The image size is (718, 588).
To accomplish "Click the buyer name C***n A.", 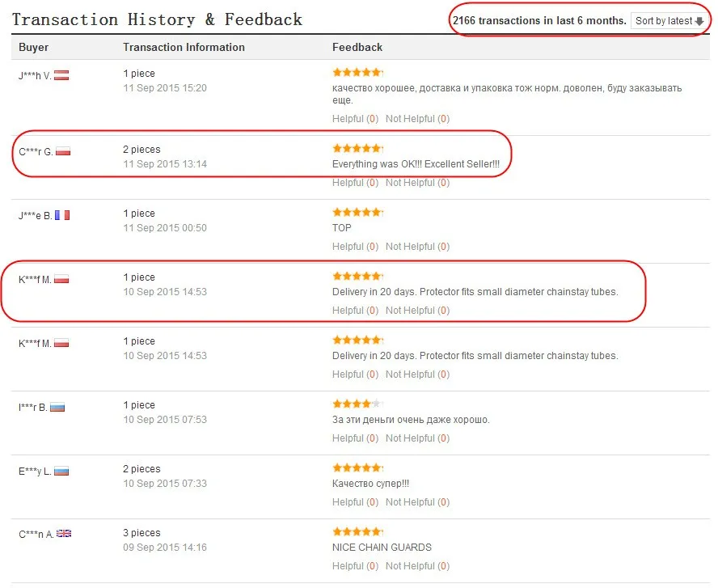I will click(36, 534).
